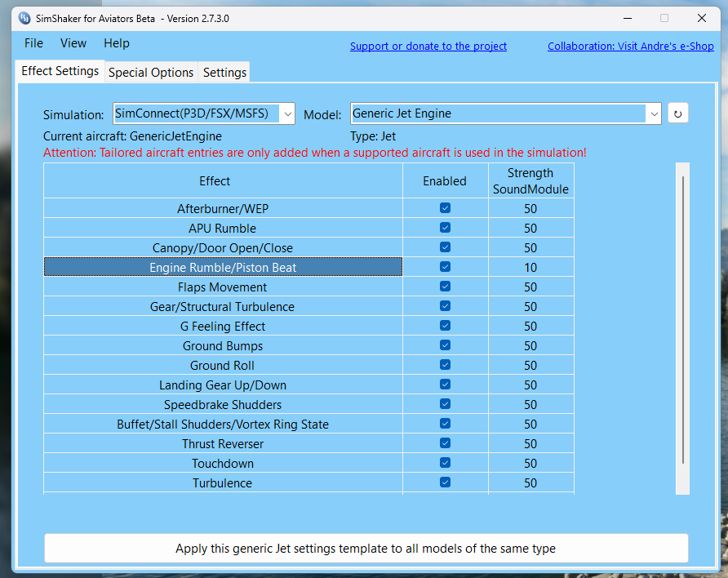Disable Speedbrake Shudders checkbox
Screen dimensions: 728x578
point(445,404)
